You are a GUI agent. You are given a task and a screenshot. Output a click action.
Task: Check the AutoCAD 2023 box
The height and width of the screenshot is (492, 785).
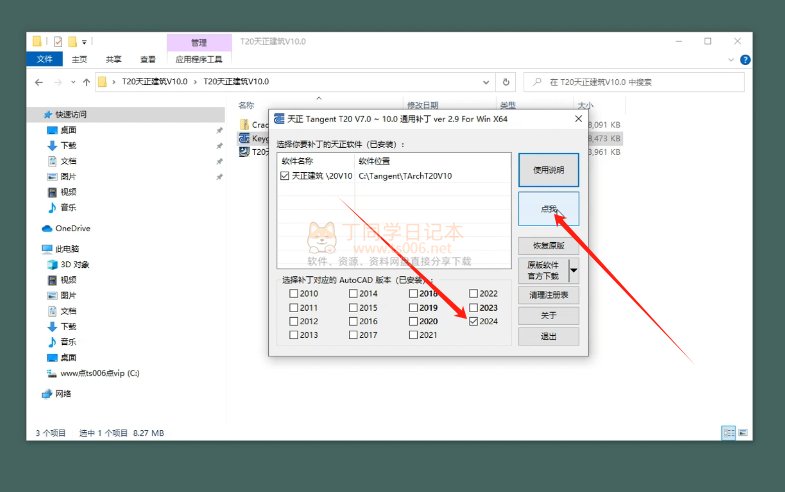click(473, 308)
